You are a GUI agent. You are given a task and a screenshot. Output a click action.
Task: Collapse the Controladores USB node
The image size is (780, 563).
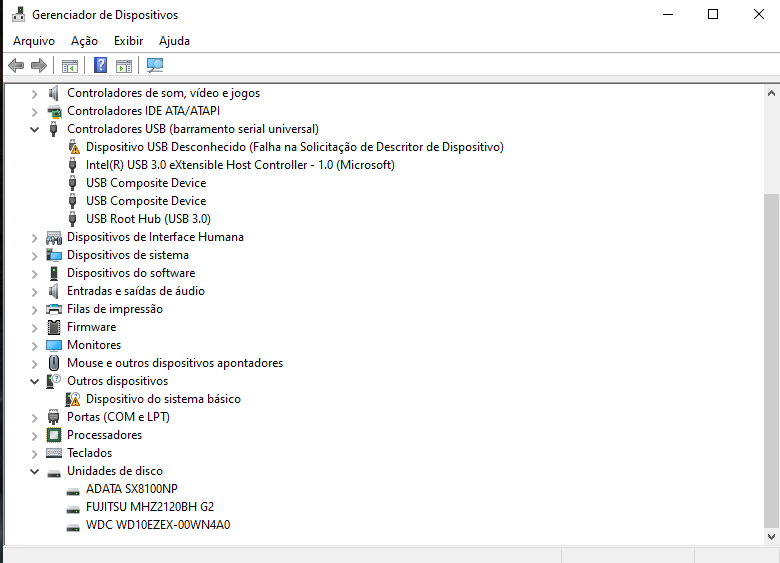point(34,129)
